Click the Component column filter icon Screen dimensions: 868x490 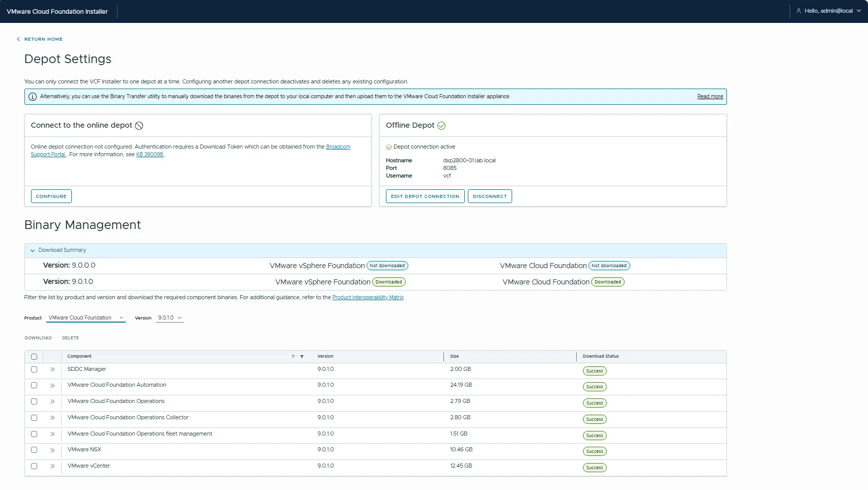pos(302,357)
